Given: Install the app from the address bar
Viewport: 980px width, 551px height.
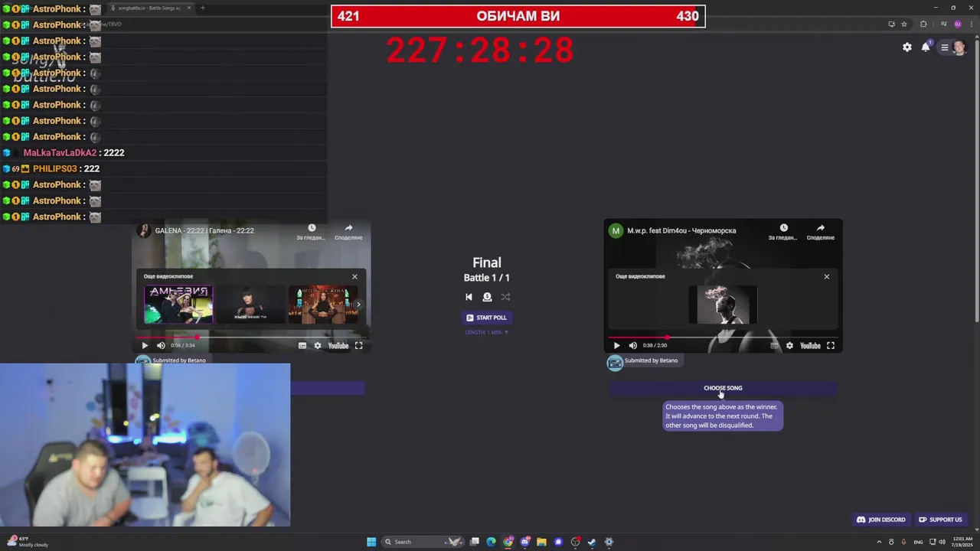Looking at the screenshot, I should (891, 24).
